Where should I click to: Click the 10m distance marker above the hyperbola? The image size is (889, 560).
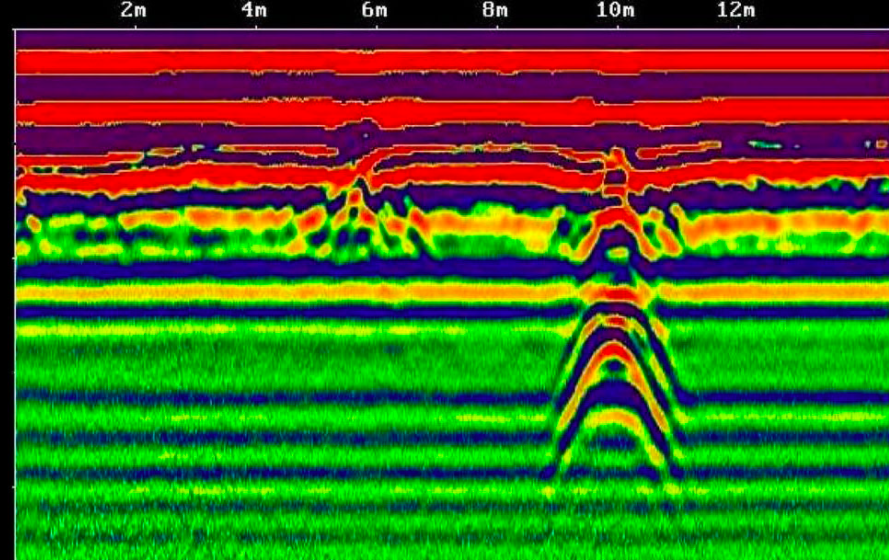click(613, 11)
